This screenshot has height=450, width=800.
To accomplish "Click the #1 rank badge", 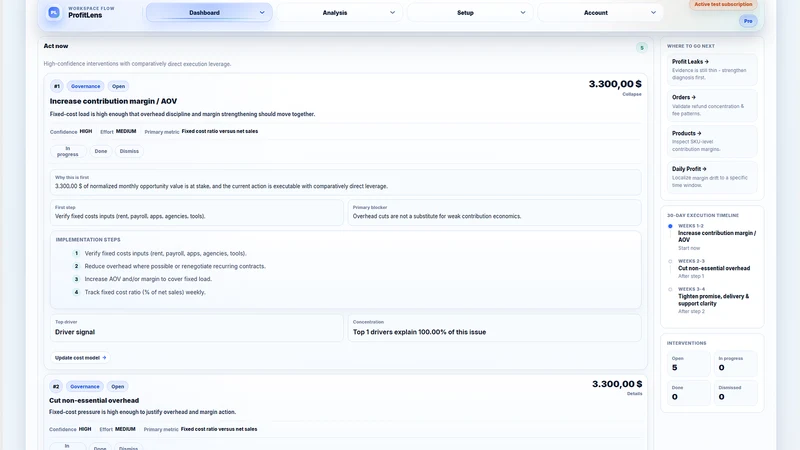I will pyautogui.click(x=57, y=86).
